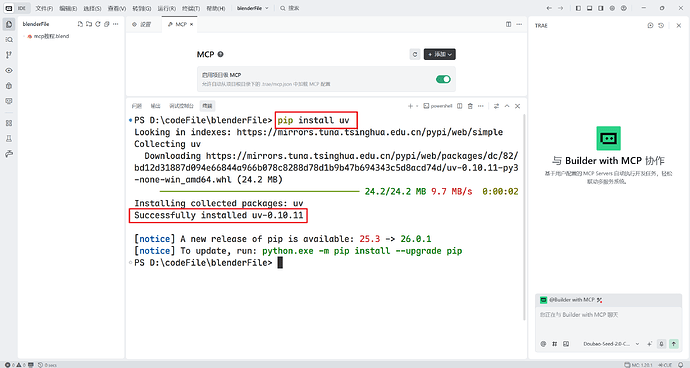The image size is (690, 368).
Task: Start a new chat in TRAE panel
Action: pos(650,26)
